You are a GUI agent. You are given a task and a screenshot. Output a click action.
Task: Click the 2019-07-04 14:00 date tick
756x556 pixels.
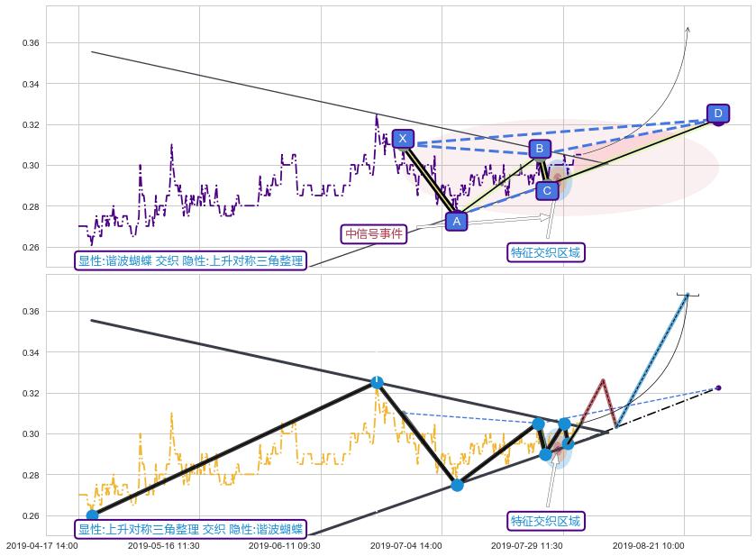tap(405, 545)
